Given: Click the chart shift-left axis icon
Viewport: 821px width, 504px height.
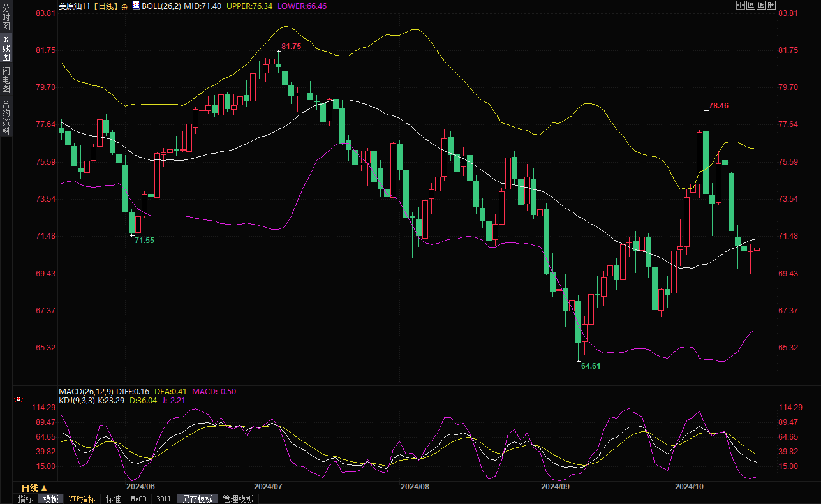Looking at the screenshot, I should click(751, 5).
